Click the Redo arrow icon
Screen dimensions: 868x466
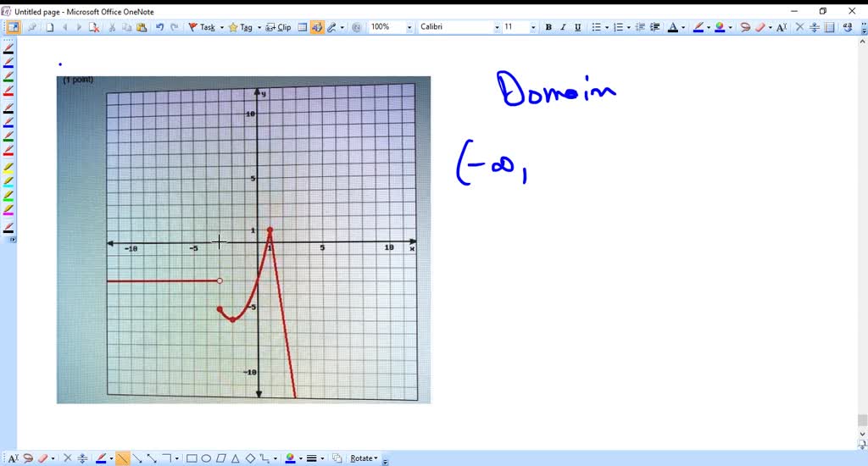coord(175,27)
